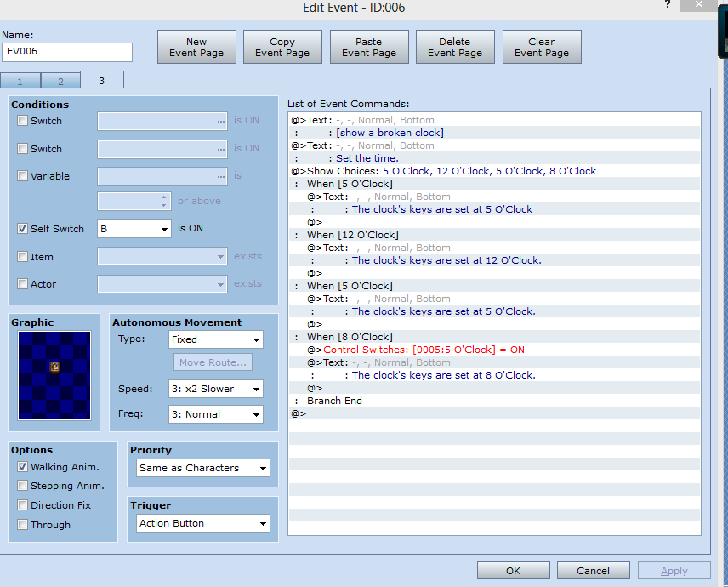Click the event Name field EV006

point(67,52)
